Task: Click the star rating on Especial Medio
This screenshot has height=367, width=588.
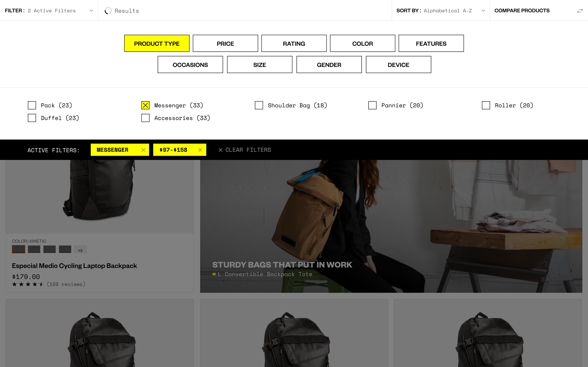Action: point(28,284)
